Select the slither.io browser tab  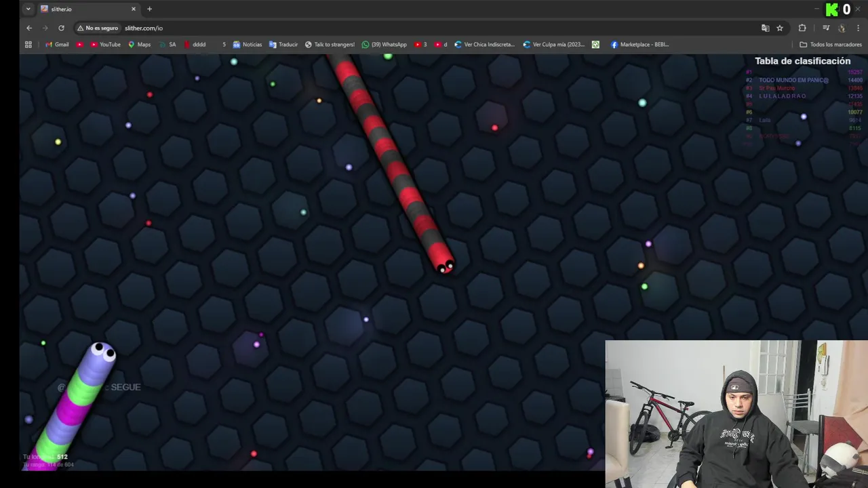(87, 9)
